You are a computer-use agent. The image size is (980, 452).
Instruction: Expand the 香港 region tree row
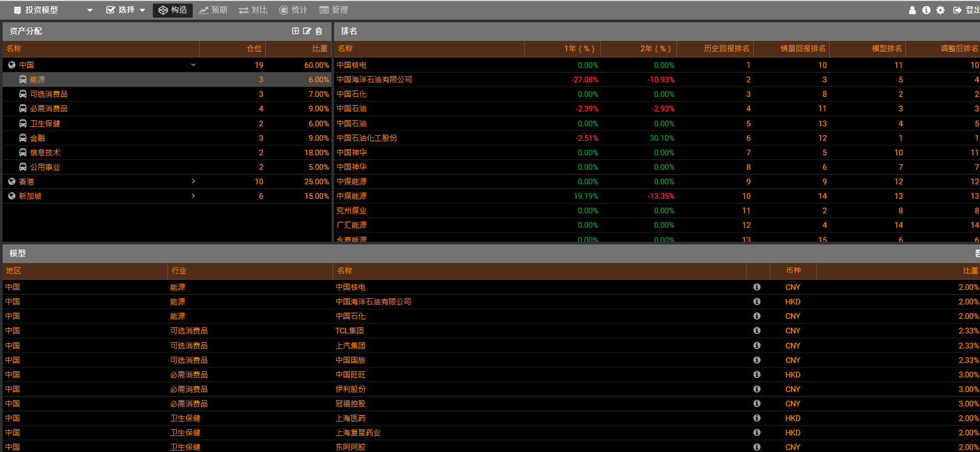193,181
